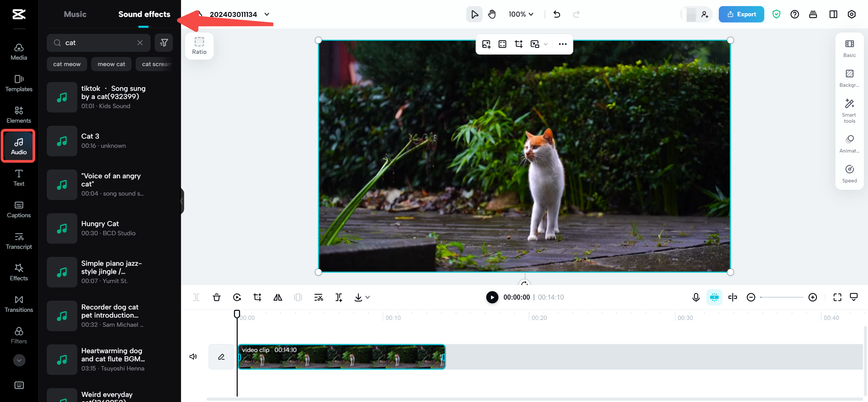
Task: Click the invite collaborator button
Action: pyautogui.click(x=704, y=14)
